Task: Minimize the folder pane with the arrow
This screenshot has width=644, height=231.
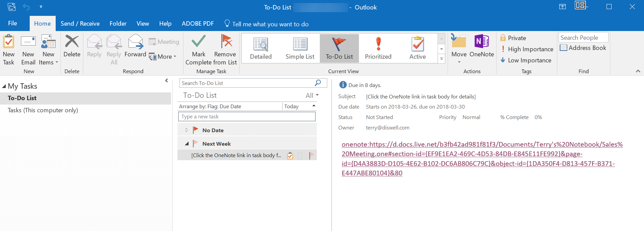Action: pyautogui.click(x=166, y=81)
